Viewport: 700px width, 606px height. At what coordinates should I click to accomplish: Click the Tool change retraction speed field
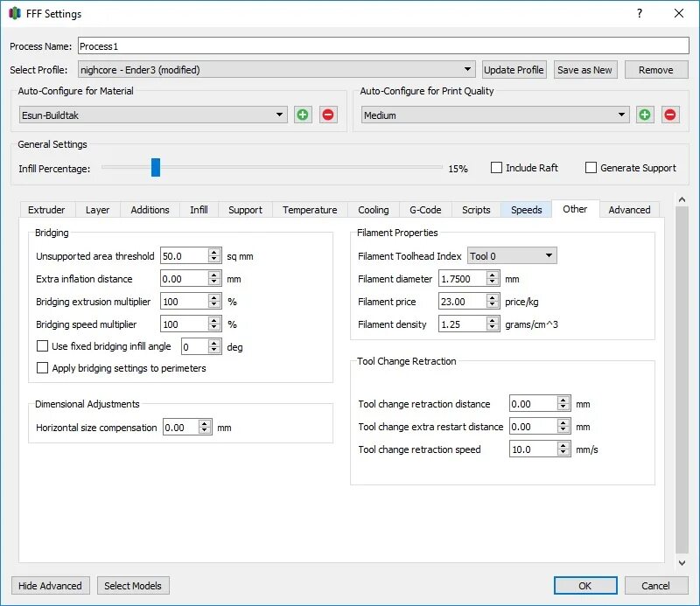pyautogui.click(x=534, y=449)
